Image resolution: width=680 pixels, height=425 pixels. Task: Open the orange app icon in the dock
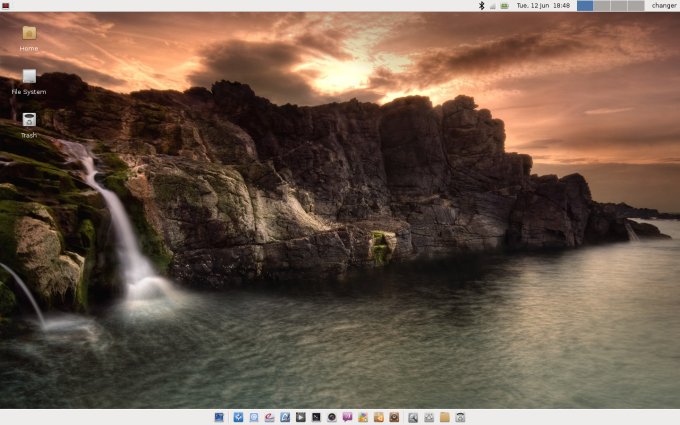379,417
